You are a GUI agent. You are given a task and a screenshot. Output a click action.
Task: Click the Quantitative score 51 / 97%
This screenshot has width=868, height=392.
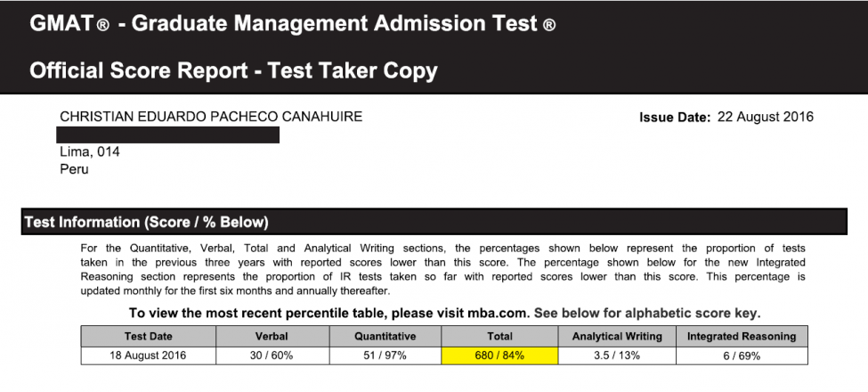(385, 355)
